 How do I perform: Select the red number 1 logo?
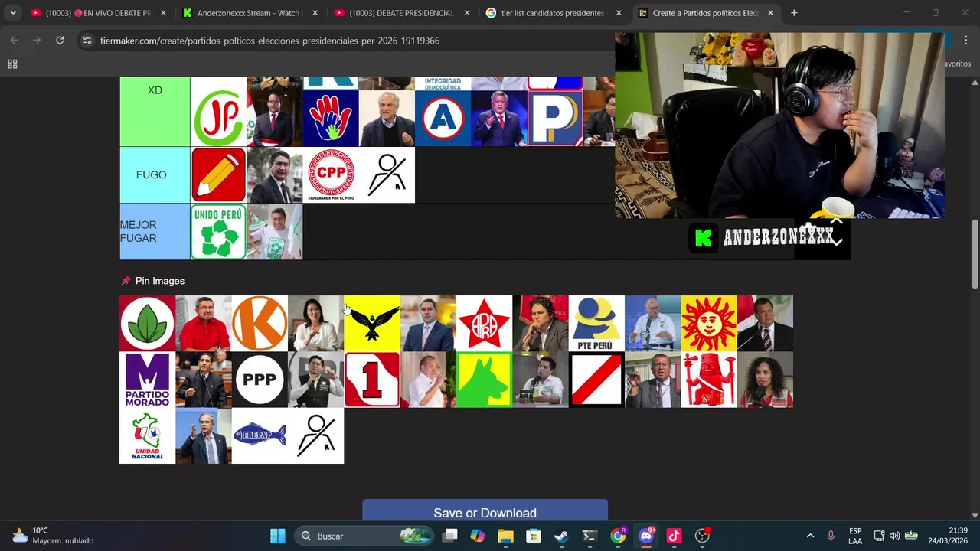coord(372,380)
